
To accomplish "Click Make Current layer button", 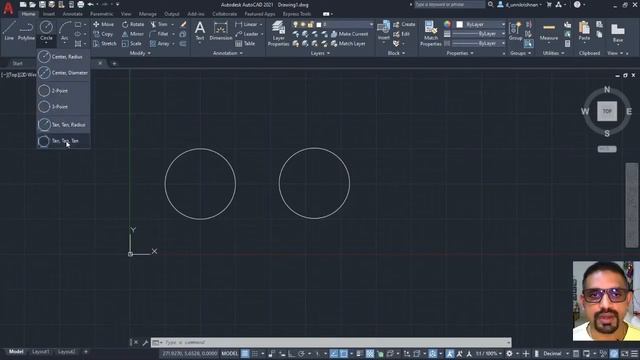I will (349, 34).
